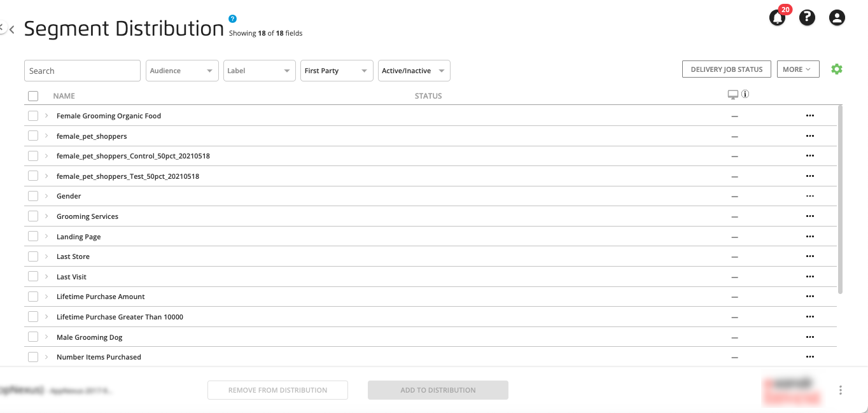Viewport: 868px width, 413px height.
Task: Check the Last Visit checkbox
Action: [x=33, y=277]
